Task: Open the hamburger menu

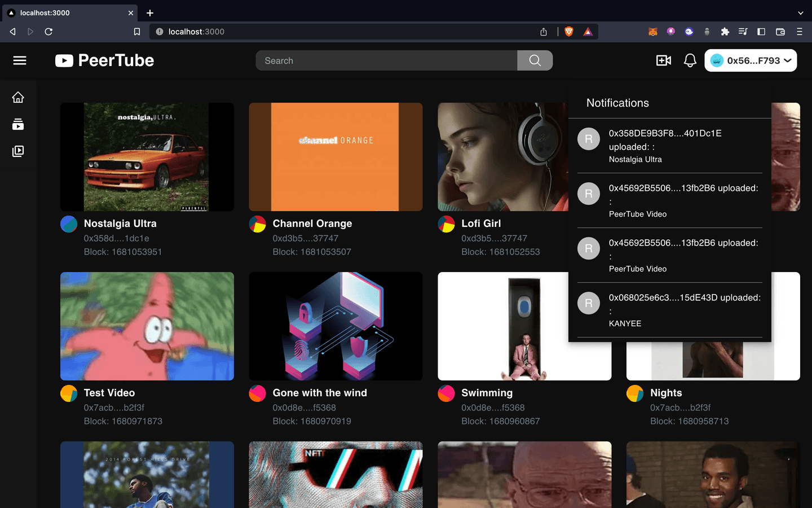Action: [20, 60]
